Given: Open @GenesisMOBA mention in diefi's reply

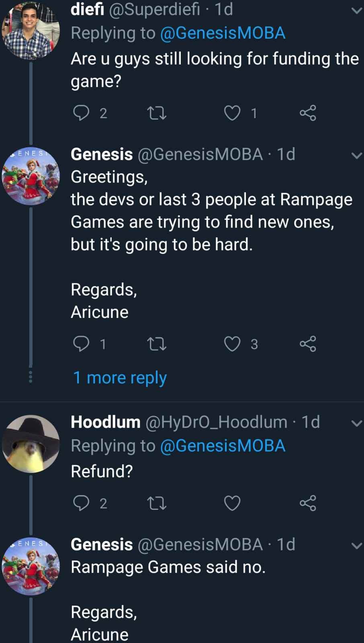Looking at the screenshot, I should (x=223, y=33).
